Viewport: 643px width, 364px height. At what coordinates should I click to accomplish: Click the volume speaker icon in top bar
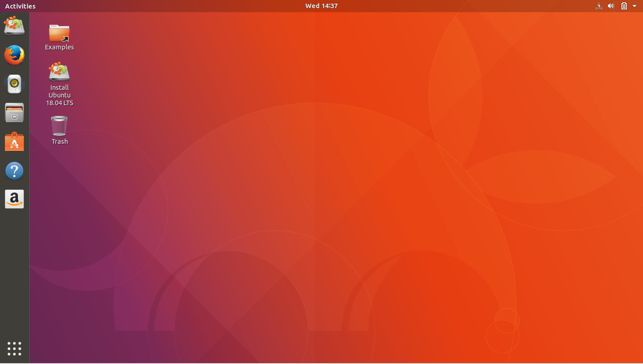pyautogui.click(x=611, y=6)
